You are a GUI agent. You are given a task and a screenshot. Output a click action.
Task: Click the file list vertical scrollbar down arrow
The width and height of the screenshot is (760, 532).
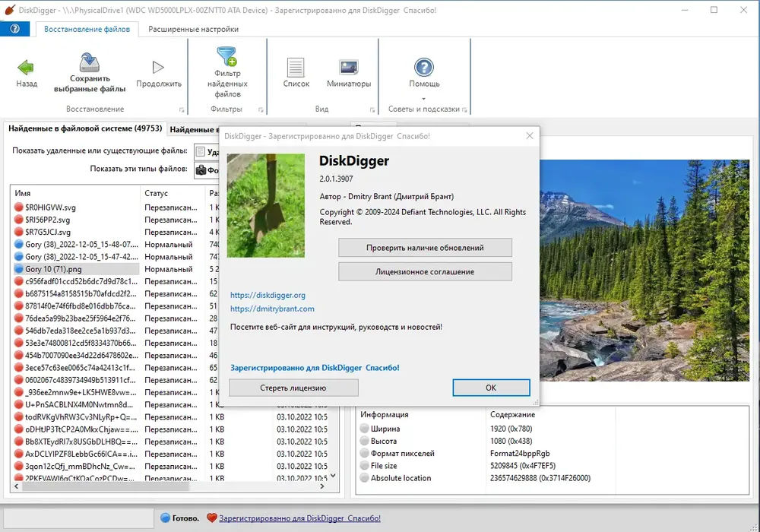(333, 475)
